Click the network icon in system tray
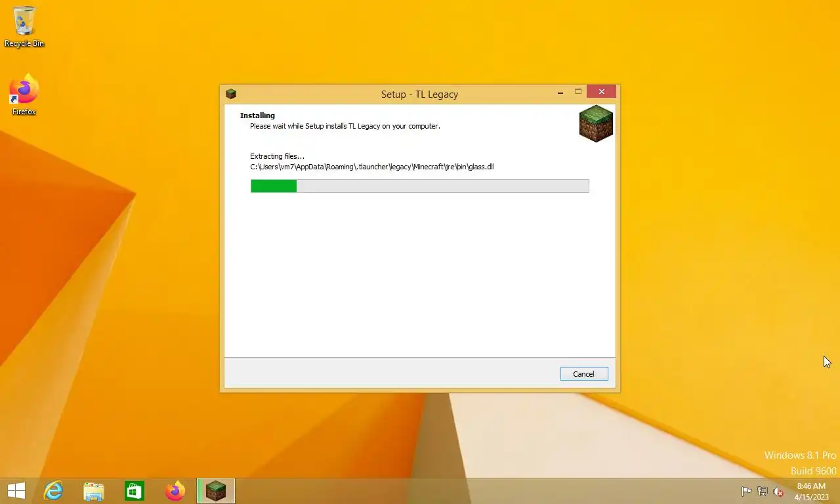This screenshot has width=840, height=504. click(763, 492)
